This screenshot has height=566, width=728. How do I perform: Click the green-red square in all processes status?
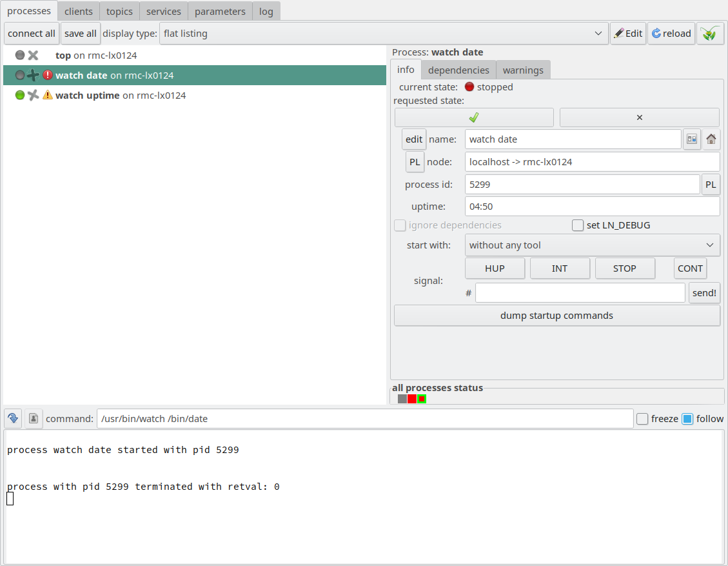pos(422,399)
